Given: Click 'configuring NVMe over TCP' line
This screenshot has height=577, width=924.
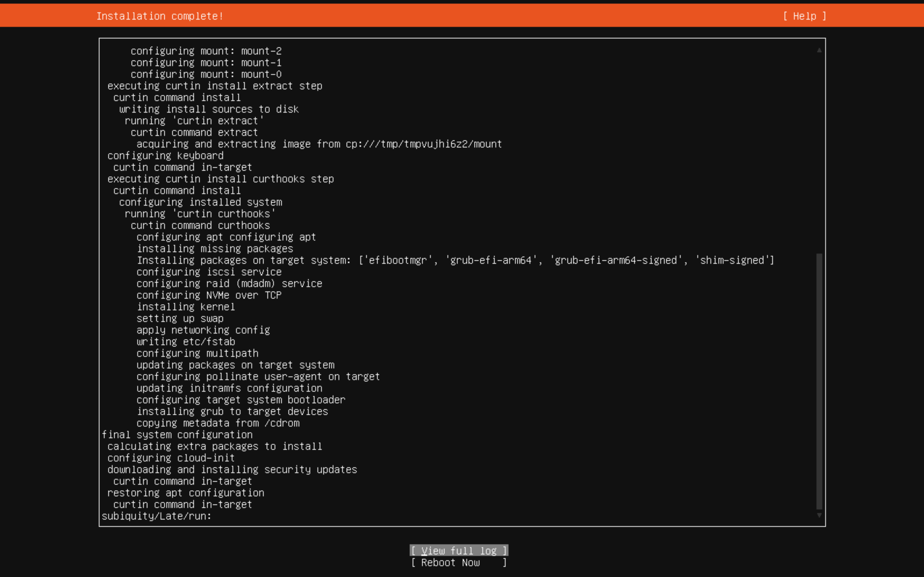Looking at the screenshot, I should click(x=209, y=295).
